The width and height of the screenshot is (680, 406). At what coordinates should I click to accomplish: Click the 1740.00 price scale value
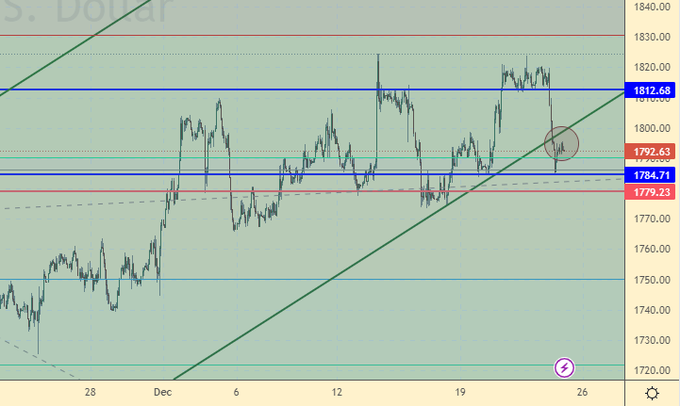tap(651, 310)
